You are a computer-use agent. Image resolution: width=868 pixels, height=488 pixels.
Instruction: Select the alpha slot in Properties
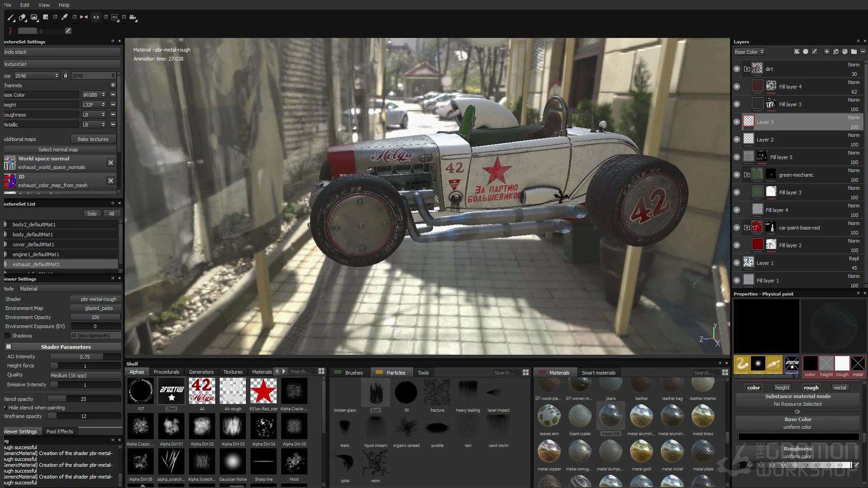[x=758, y=364]
